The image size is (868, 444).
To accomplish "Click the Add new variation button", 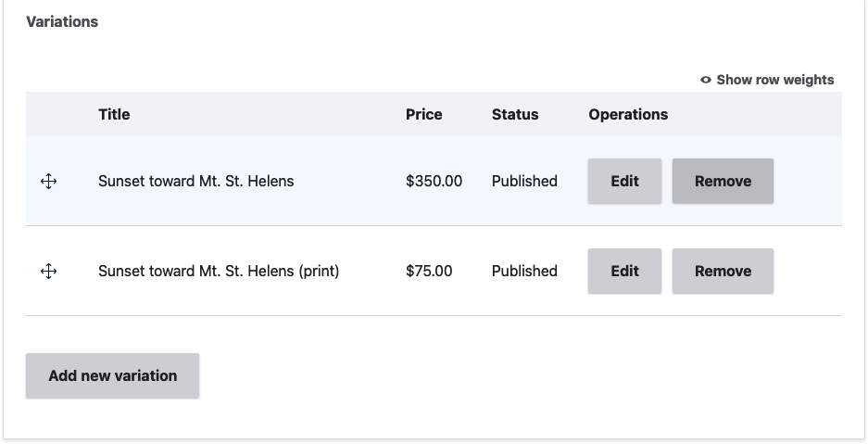I will [x=112, y=375].
